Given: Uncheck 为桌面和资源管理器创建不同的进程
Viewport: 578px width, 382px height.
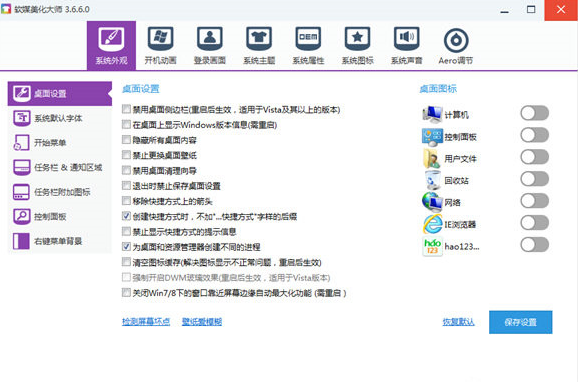Looking at the screenshot, I should [126, 246].
